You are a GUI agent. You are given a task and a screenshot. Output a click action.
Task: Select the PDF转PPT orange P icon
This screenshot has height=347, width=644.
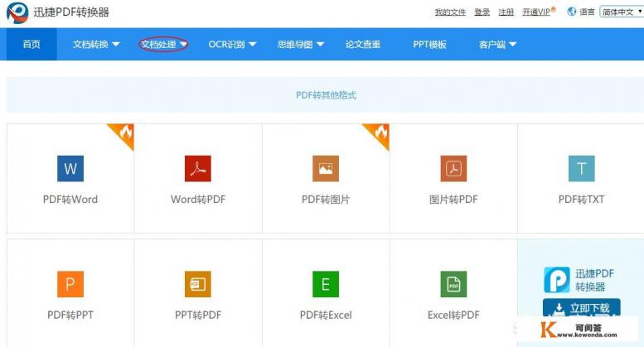tap(70, 284)
